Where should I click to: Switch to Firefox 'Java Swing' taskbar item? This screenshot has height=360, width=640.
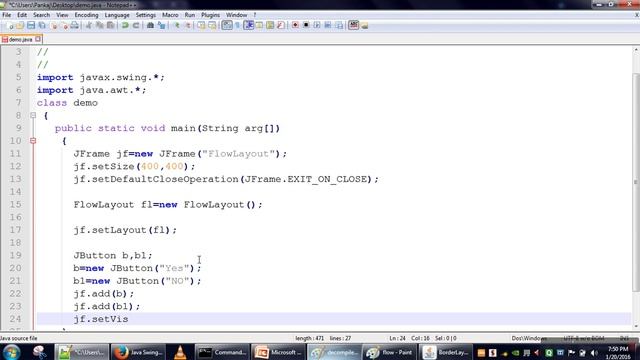(x=138, y=352)
